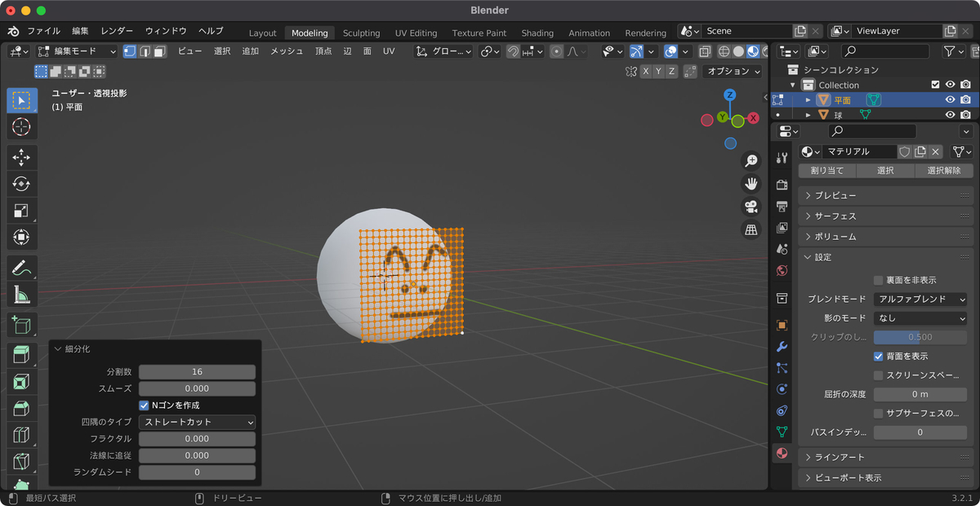Expand the プレビュー panel

pyautogui.click(x=885, y=196)
